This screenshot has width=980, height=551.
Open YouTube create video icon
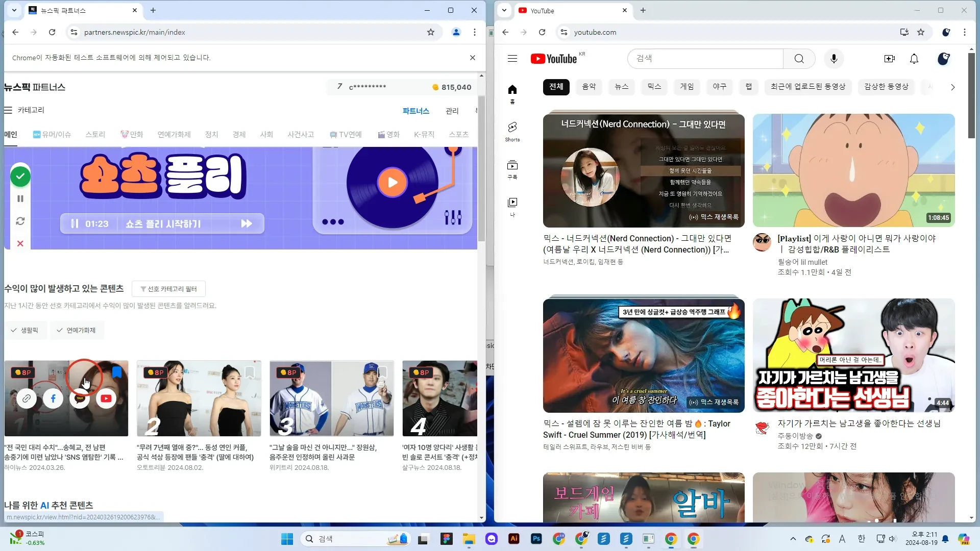890,59
